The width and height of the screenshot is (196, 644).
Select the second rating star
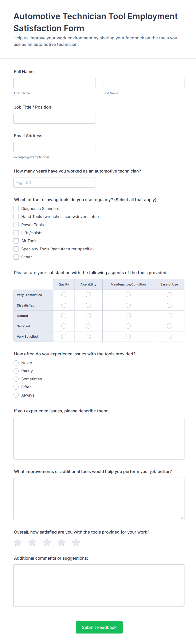pos(32,543)
